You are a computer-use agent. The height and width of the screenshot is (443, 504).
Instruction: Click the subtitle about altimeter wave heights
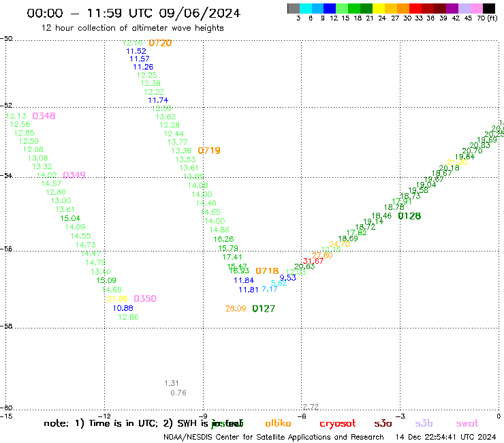[x=132, y=28]
